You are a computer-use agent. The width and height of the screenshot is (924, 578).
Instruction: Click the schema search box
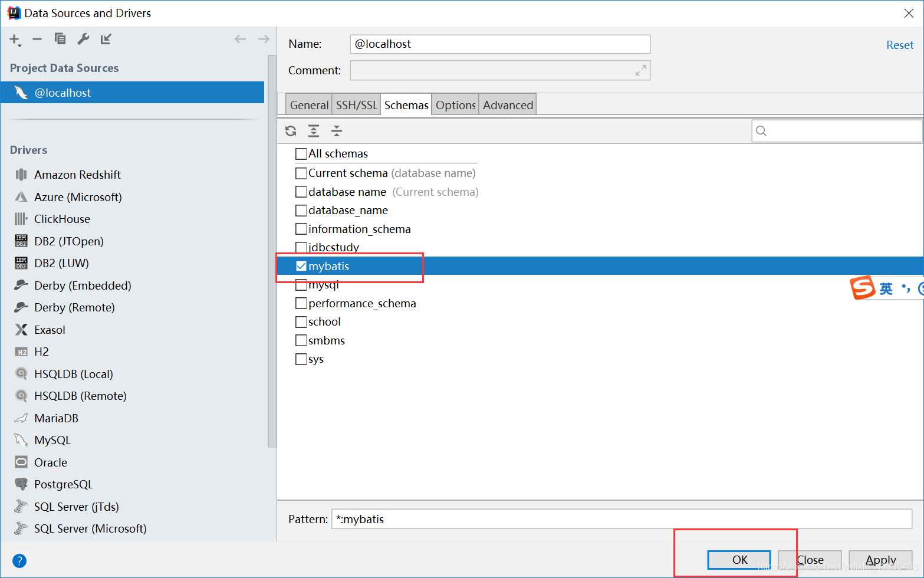(x=837, y=131)
